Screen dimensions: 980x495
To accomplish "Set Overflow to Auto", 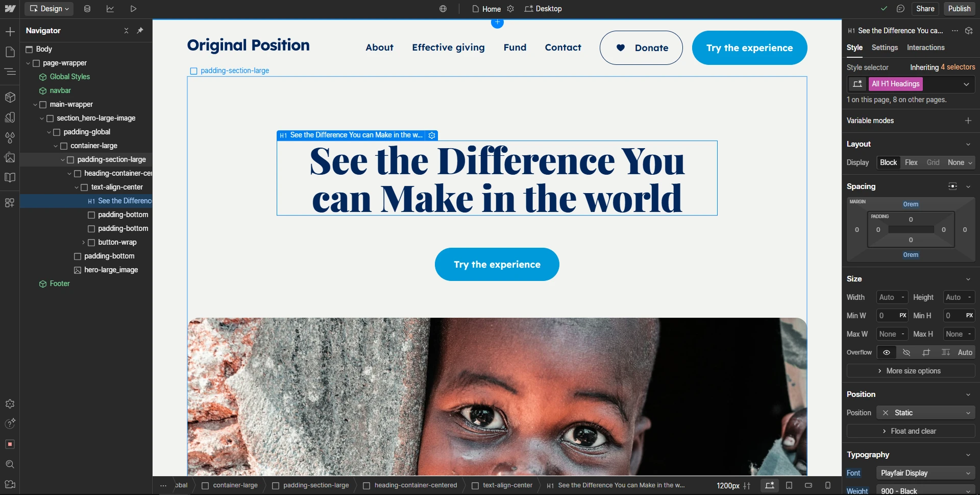I will point(965,352).
